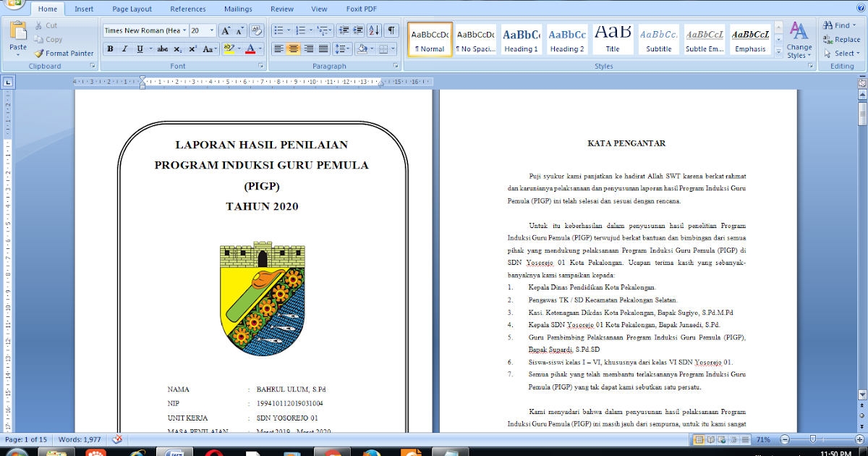Switch to the Mailings ribbon tab
This screenshot has height=456, width=868.
coord(238,9)
